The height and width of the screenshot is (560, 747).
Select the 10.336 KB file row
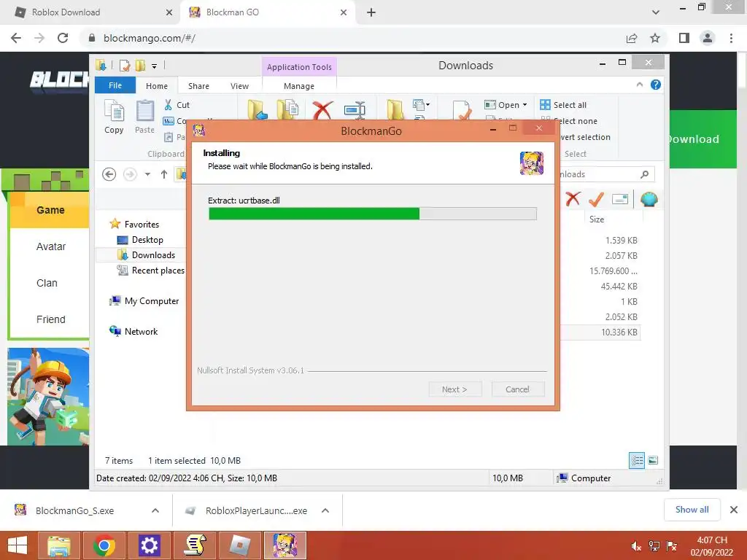click(x=600, y=332)
